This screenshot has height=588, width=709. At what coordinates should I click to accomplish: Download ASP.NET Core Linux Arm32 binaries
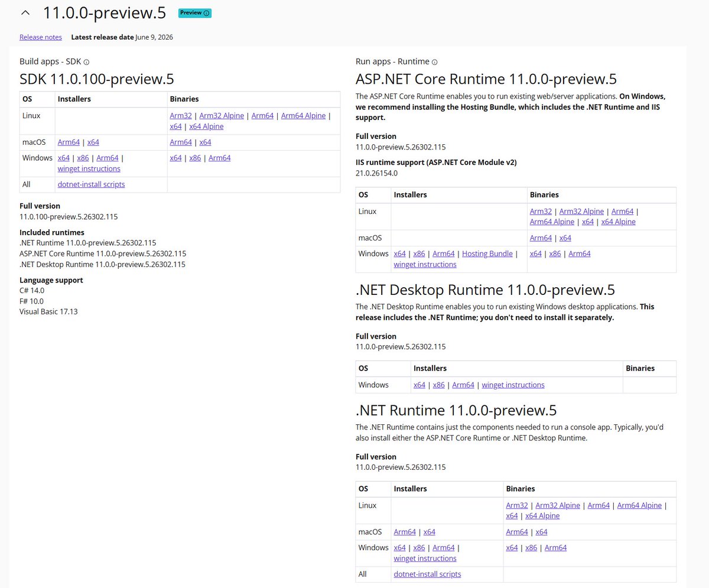(x=541, y=211)
